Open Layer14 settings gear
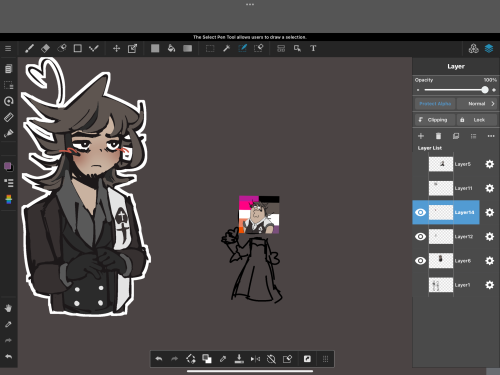Image resolution: width=500 pixels, height=375 pixels. [489, 212]
